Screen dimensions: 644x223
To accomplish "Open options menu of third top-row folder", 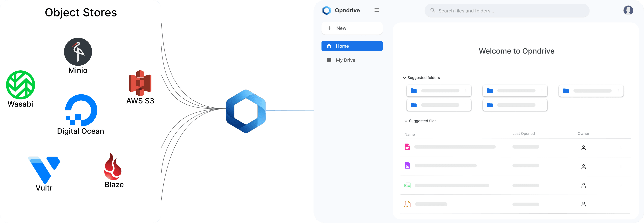I will (x=618, y=91).
